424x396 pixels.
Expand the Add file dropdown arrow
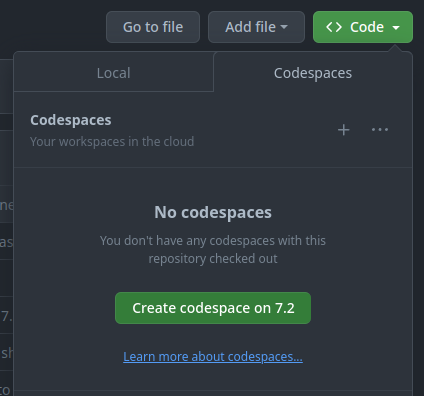(x=284, y=27)
